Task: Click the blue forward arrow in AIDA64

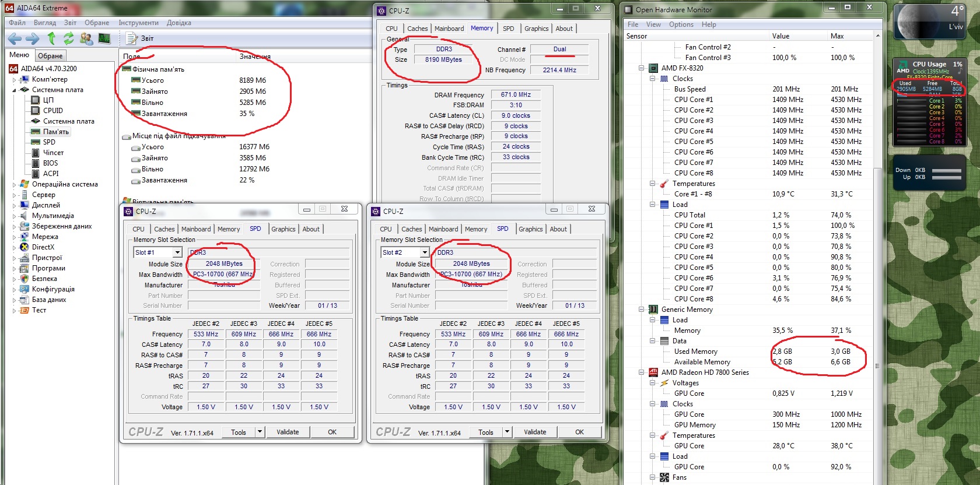Action: click(x=33, y=38)
